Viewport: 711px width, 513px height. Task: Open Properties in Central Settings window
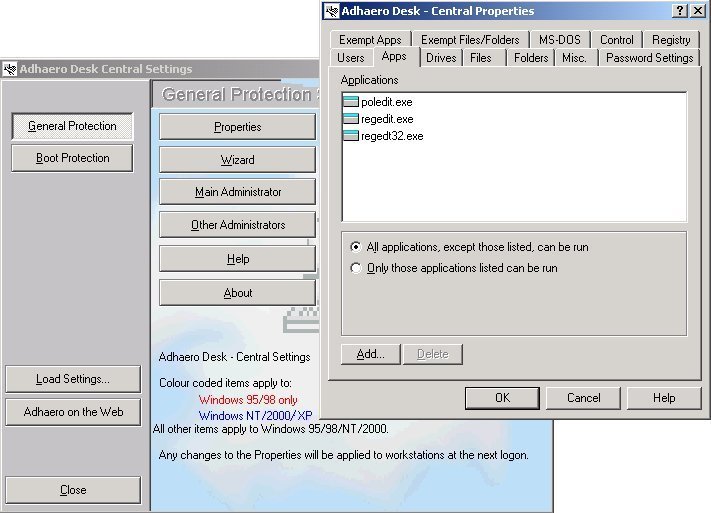coord(238,127)
